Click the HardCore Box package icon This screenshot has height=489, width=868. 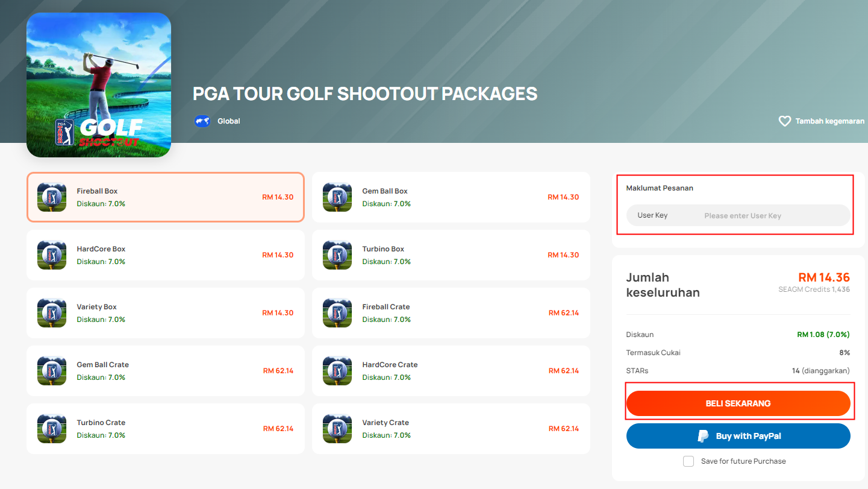click(52, 255)
